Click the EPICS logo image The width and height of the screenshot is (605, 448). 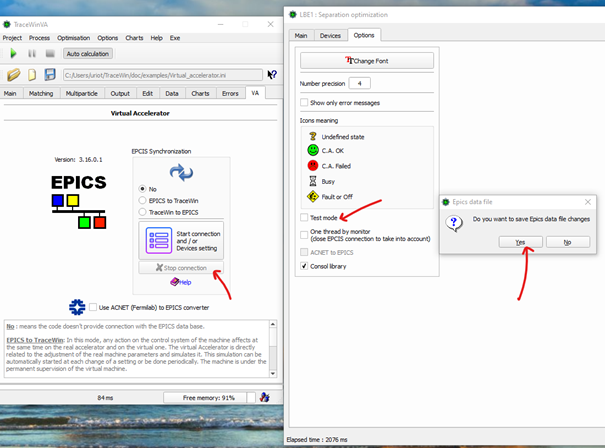point(79,202)
